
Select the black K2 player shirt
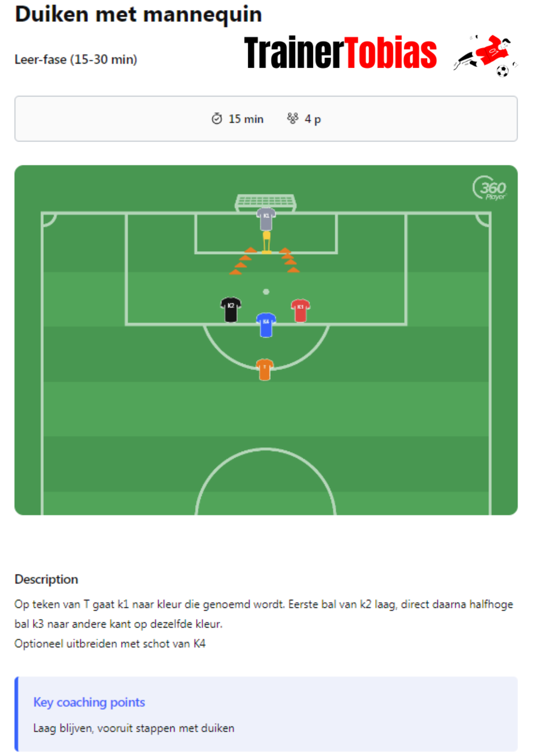pyautogui.click(x=231, y=309)
